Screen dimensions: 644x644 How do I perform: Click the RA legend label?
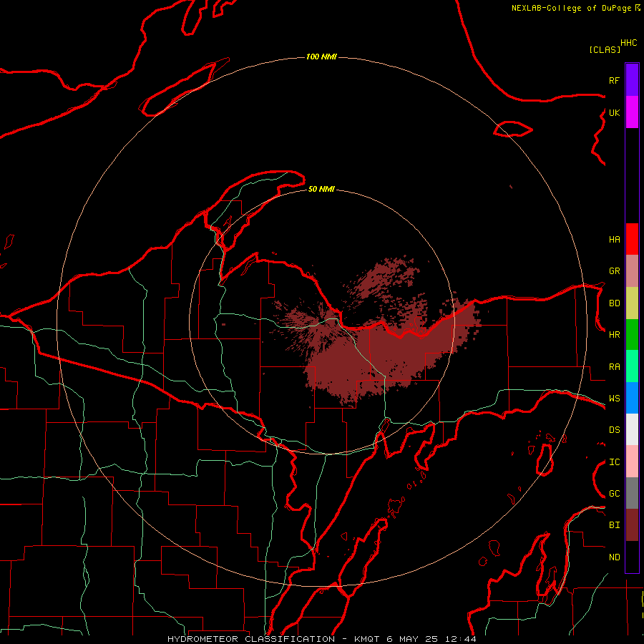click(614, 366)
